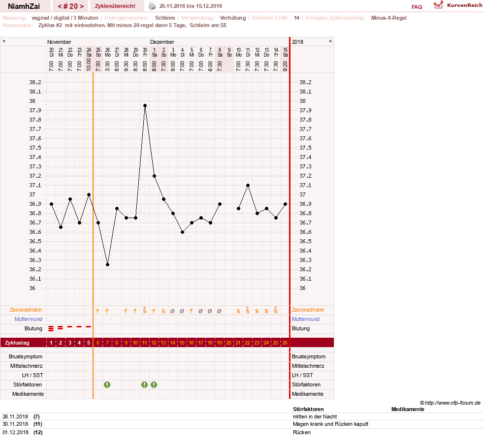Click cycle day 14 in the Zyklustag row

(x=172, y=343)
